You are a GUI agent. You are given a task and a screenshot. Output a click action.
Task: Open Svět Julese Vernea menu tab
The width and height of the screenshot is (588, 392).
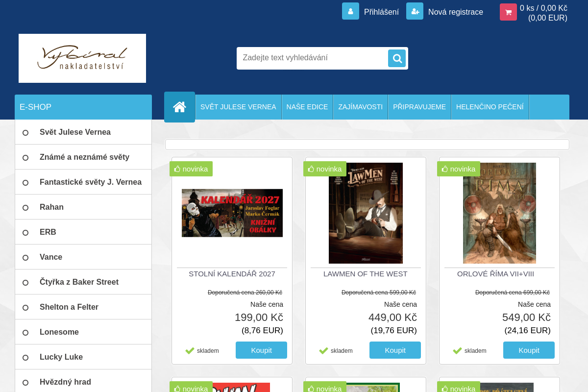(x=238, y=107)
